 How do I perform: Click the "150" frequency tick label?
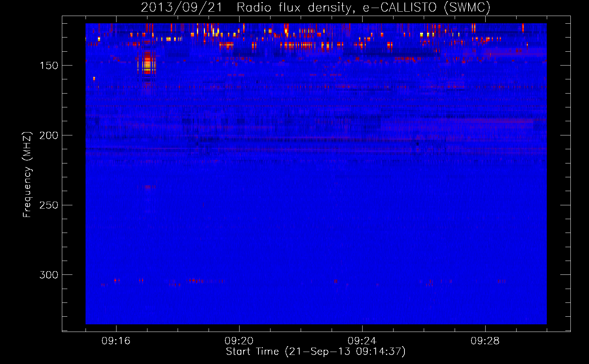click(49, 66)
